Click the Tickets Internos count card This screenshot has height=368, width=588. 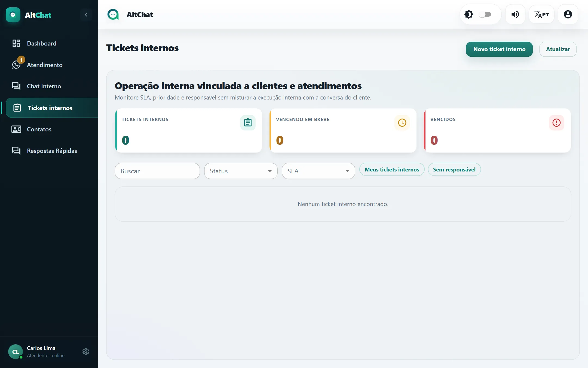[x=189, y=131]
